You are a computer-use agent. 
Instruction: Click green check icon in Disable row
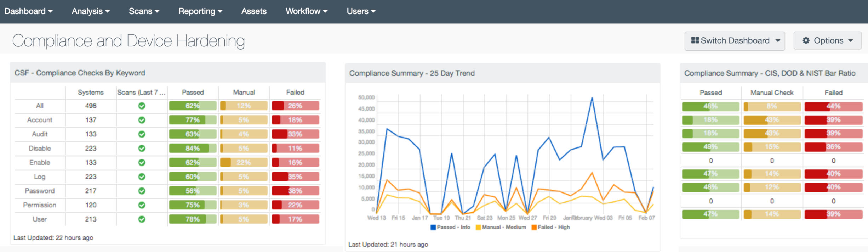point(142,148)
